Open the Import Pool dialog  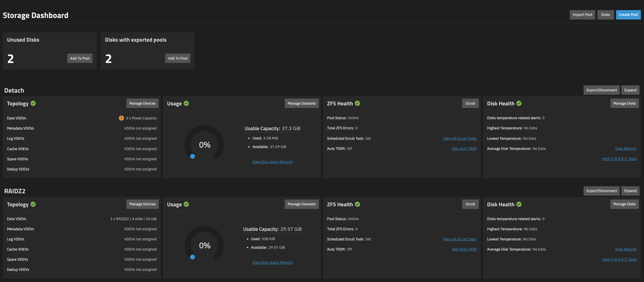click(x=582, y=15)
